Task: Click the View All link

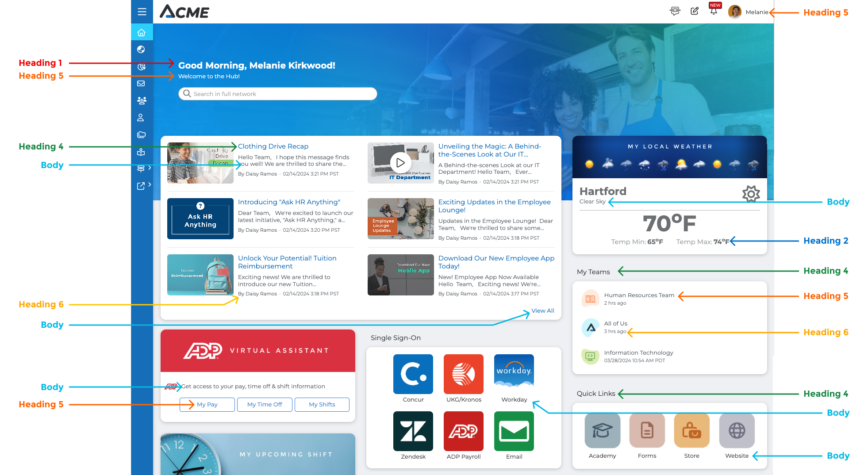Action: pyautogui.click(x=542, y=311)
